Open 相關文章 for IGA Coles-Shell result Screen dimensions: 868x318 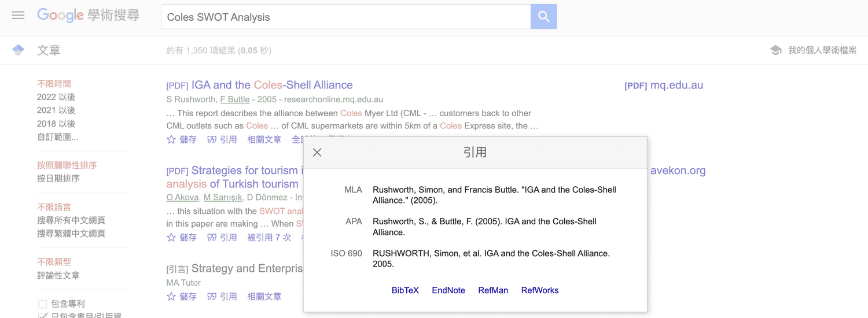click(264, 139)
